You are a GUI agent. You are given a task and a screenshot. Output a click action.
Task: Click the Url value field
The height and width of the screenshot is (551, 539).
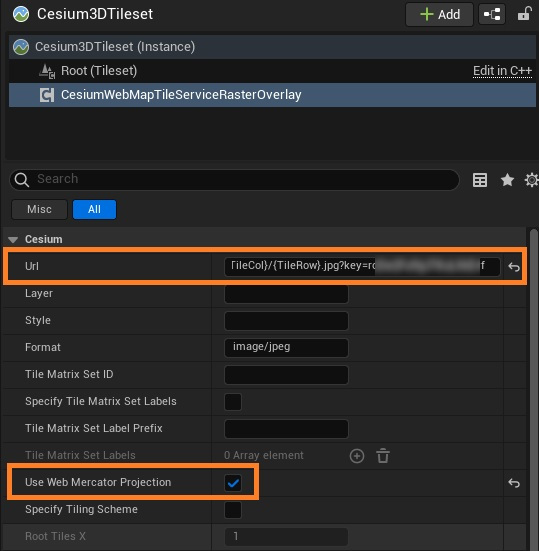362,266
